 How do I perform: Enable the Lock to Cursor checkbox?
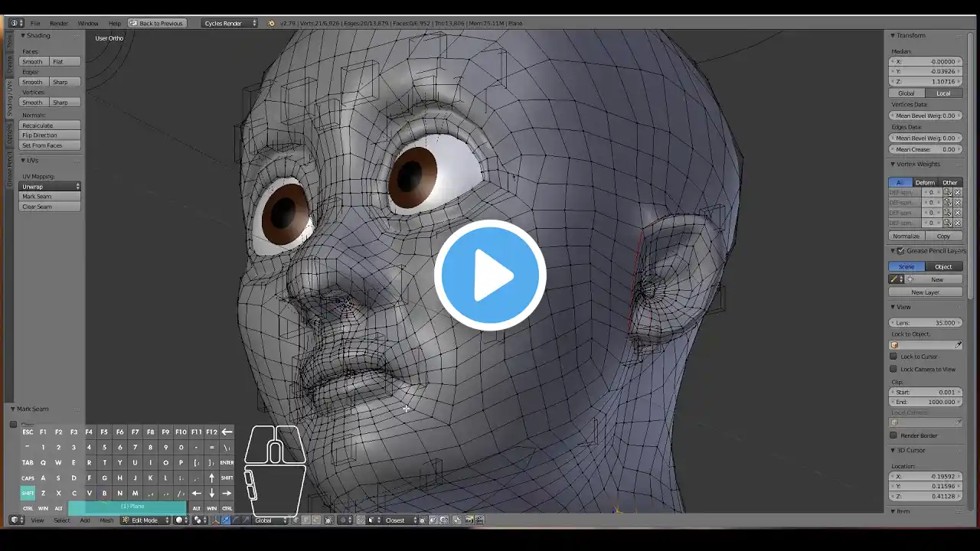(893, 357)
